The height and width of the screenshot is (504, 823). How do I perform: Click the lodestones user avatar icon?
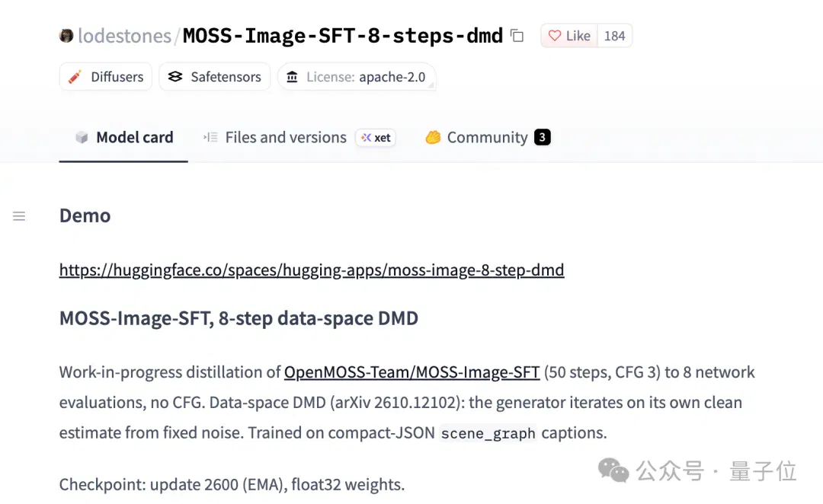(x=66, y=36)
